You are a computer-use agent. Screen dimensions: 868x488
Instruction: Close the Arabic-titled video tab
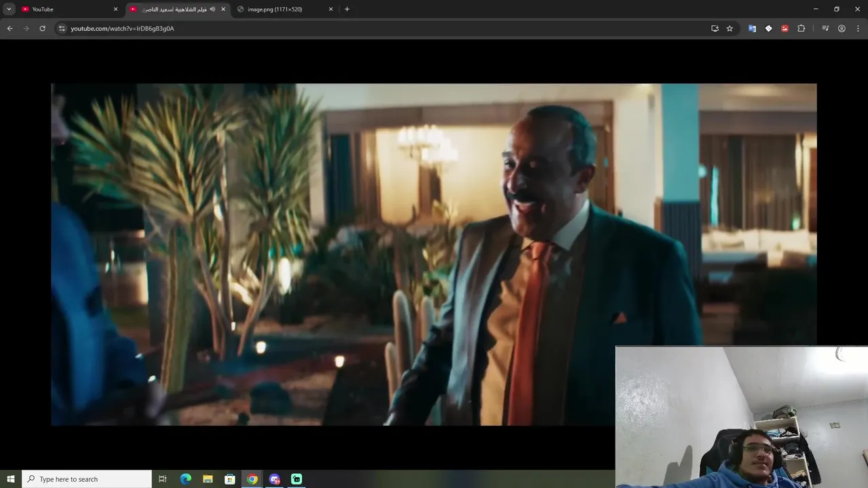pos(223,9)
